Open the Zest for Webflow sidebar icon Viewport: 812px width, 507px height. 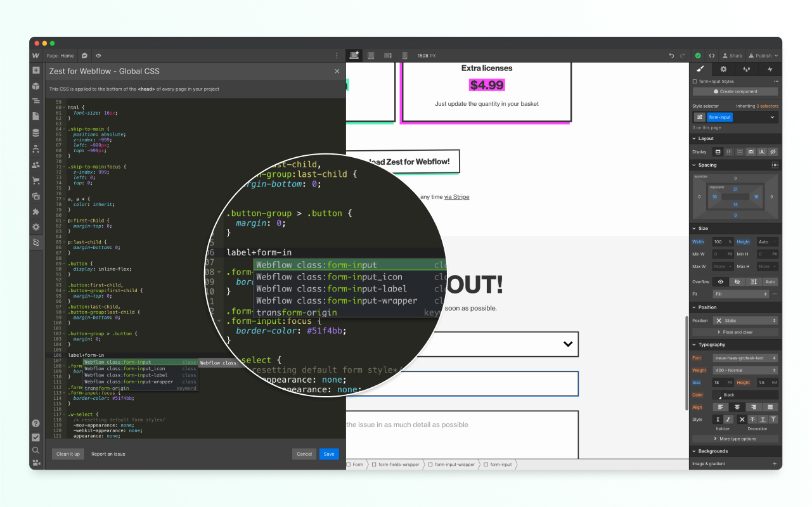36,243
